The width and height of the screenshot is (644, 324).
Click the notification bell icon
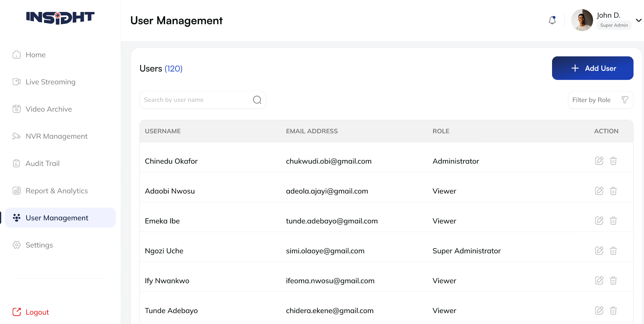click(x=552, y=21)
